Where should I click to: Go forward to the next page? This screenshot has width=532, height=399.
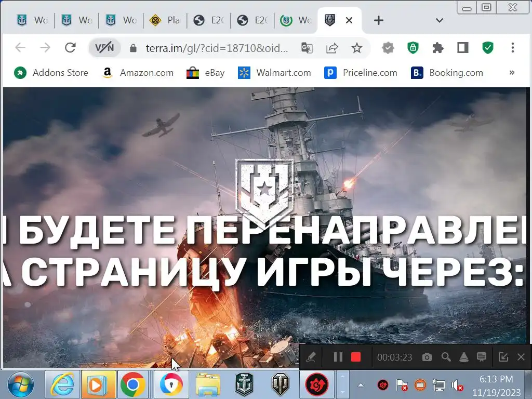click(45, 47)
